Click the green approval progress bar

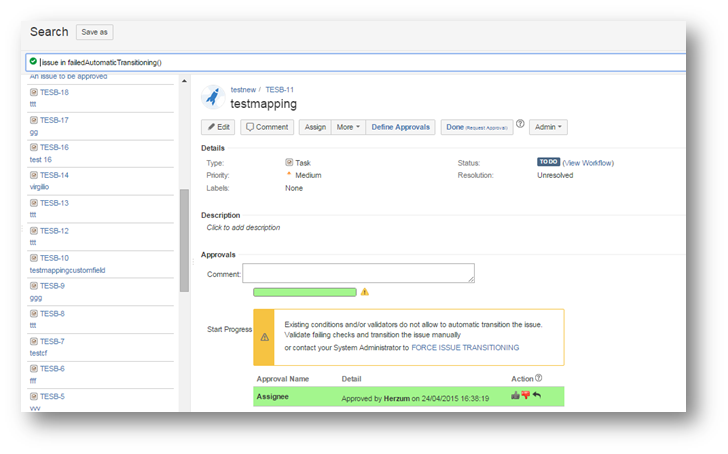click(304, 292)
